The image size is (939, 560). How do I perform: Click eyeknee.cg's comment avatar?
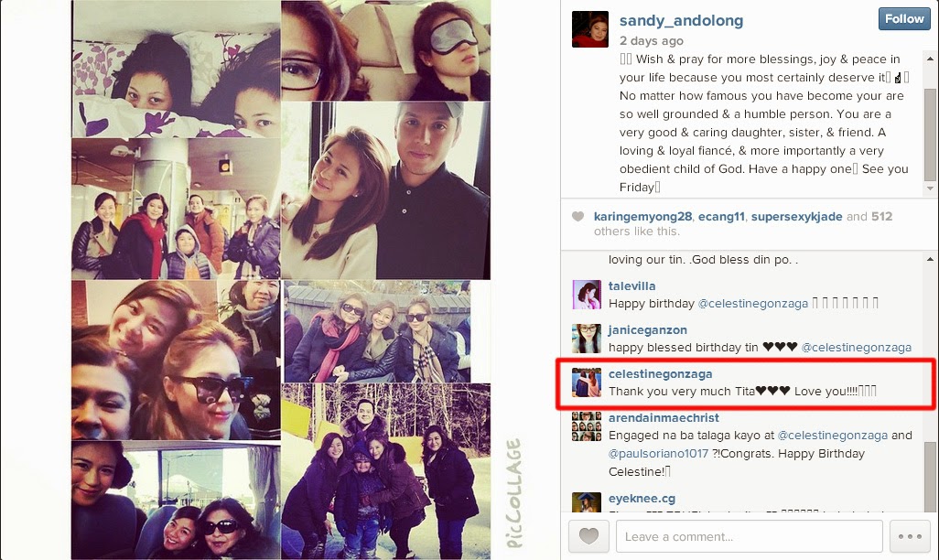587,502
